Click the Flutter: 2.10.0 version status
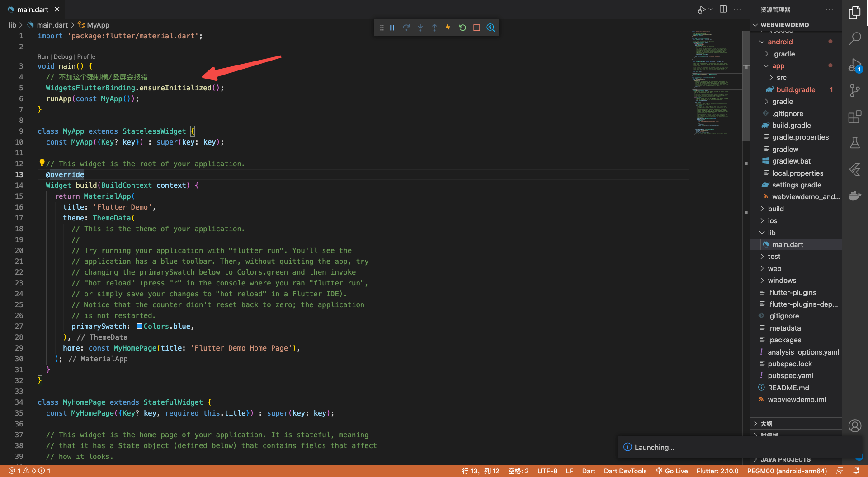Viewport: 868px width, 477px height. (x=717, y=471)
